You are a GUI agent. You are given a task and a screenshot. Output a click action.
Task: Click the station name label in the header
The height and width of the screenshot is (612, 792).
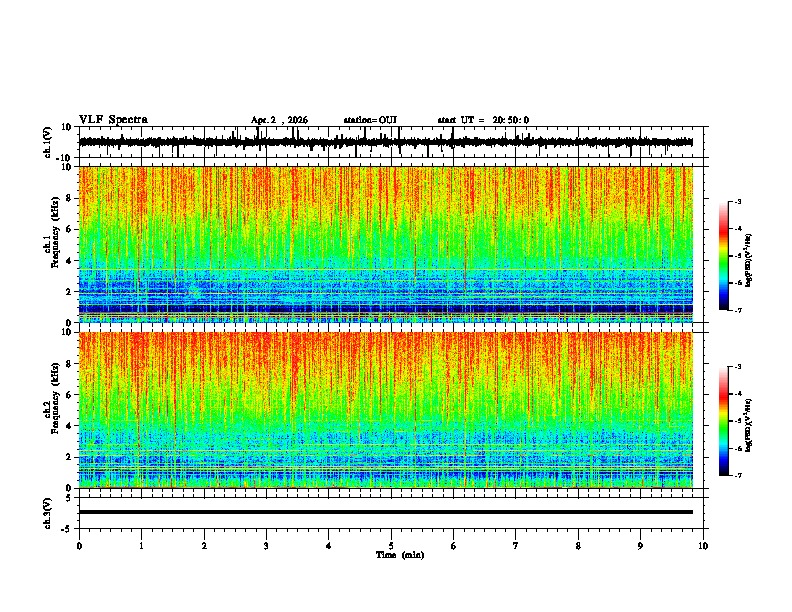coord(370,120)
